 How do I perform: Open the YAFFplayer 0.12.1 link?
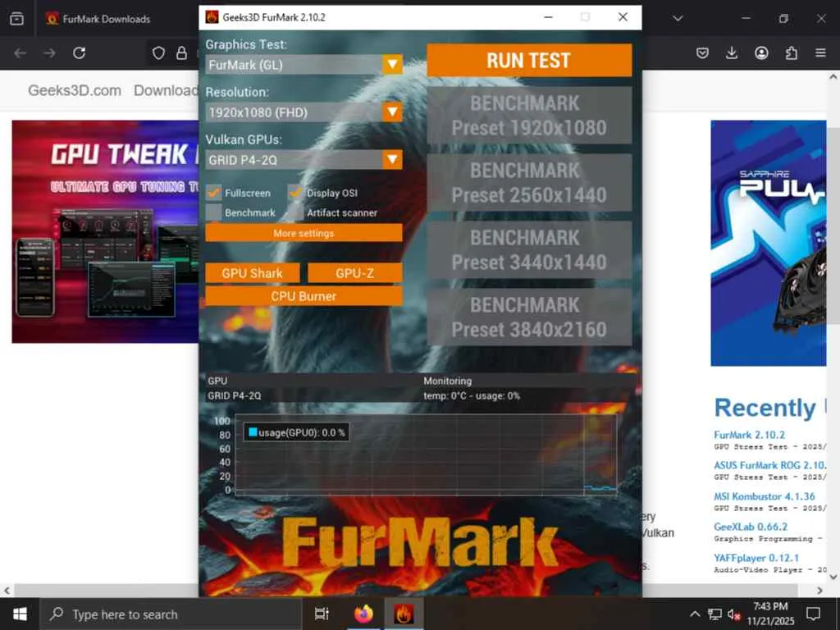(756, 558)
